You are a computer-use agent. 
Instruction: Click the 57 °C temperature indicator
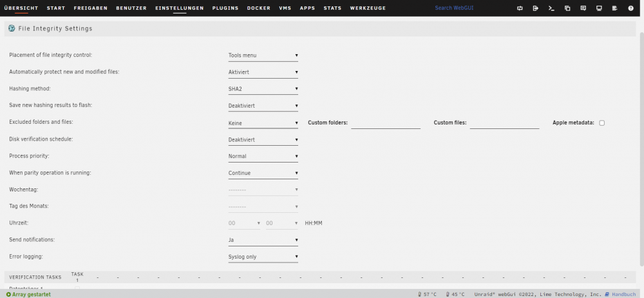click(x=428, y=294)
